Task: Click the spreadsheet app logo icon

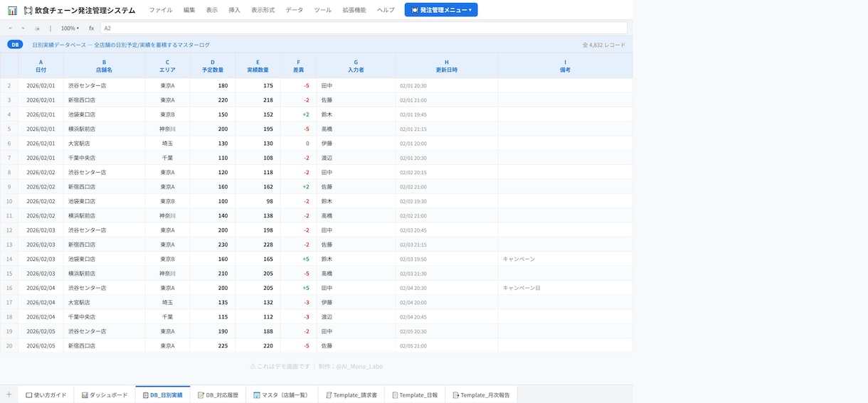Action: 12,10
